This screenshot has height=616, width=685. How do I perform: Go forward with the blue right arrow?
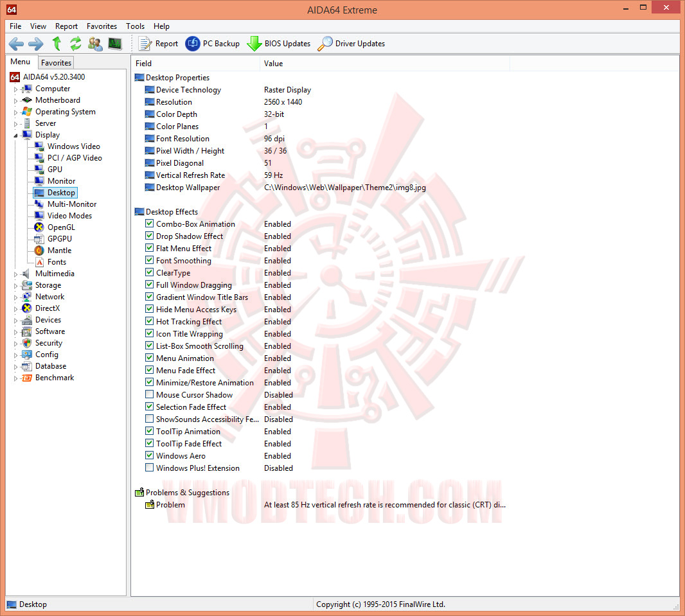tap(36, 44)
